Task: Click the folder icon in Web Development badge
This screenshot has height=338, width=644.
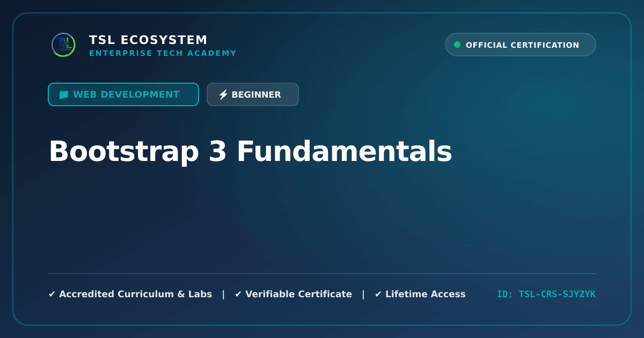Action: click(64, 94)
